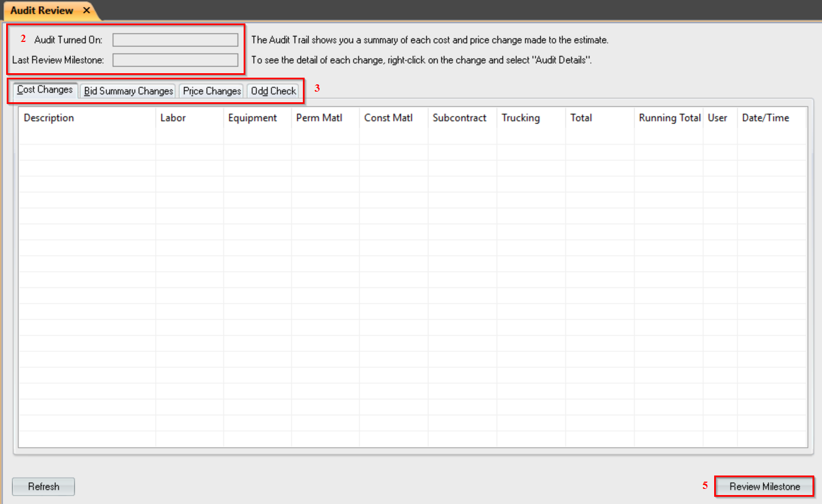The image size is (822, 504).
Task: Click the Equipment column header
Action: click(x=258, y=118)
